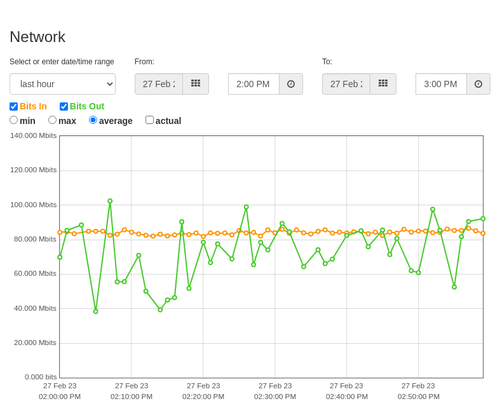Click the '140.000 Mbits' axis label
This screenshot has width=500, height=403.
(33, 136)
